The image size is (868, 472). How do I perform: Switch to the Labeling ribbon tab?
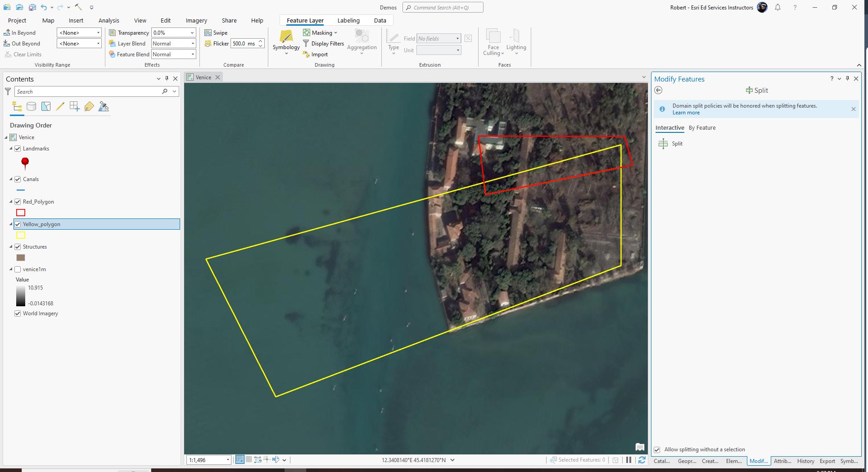pyautogui.click(x=348, y=20)
